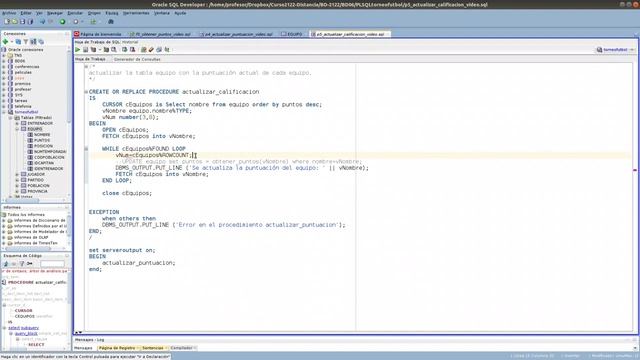
Task: Open the Navegar menu
Action: click(x=55, y=13)
